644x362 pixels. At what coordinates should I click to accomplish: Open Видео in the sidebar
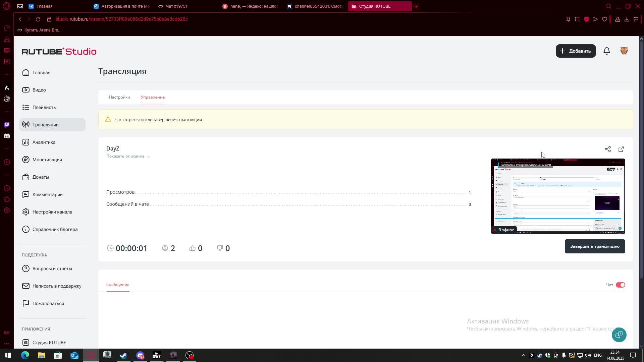click(52, 90)
